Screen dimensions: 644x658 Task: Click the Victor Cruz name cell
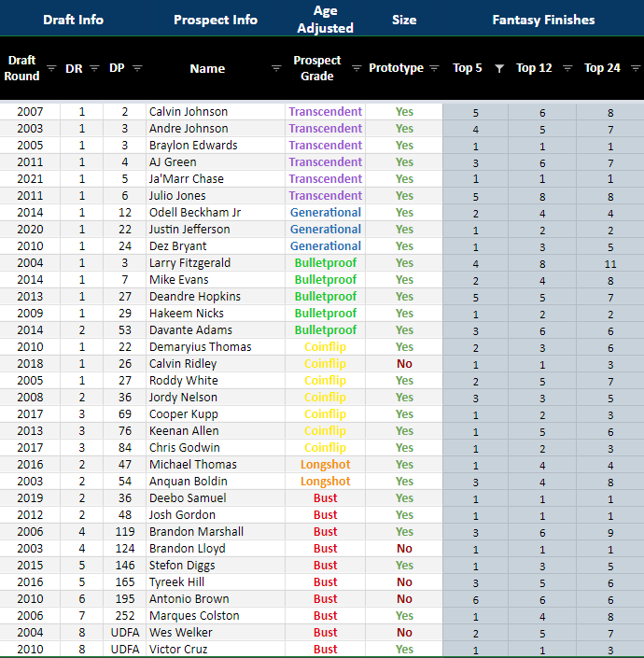click(216, 649)
